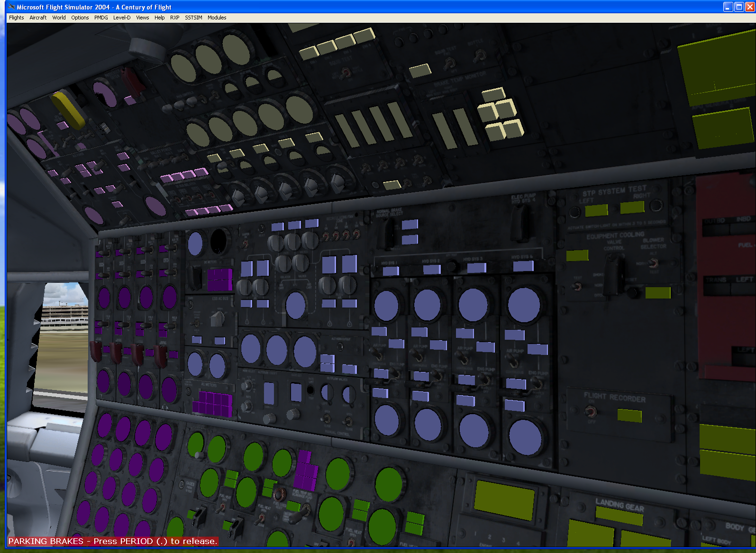This screenshot has width=756, height=553.
Task: Turn the first pack valve knob
Action: tap(275, 244)
